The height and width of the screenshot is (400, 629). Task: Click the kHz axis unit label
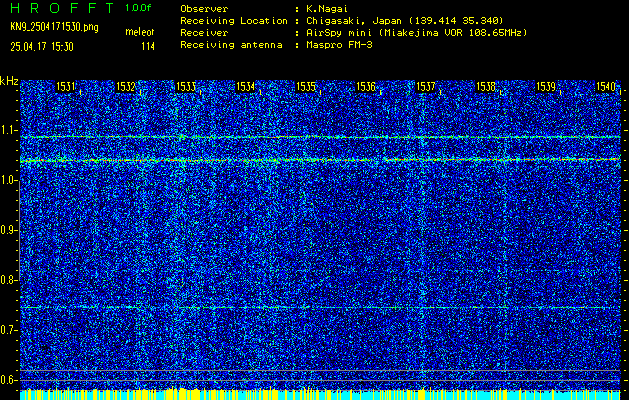click(x=9, y=81)
